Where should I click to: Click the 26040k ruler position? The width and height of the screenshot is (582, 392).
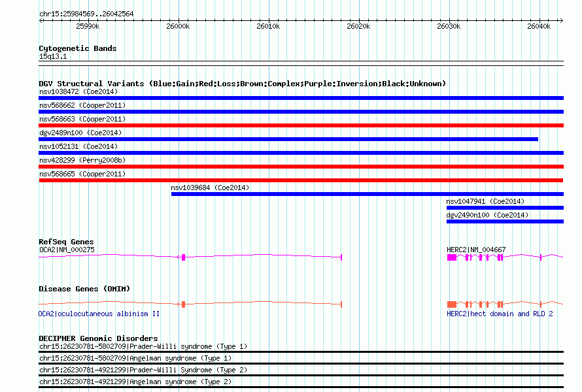point(539,26)
